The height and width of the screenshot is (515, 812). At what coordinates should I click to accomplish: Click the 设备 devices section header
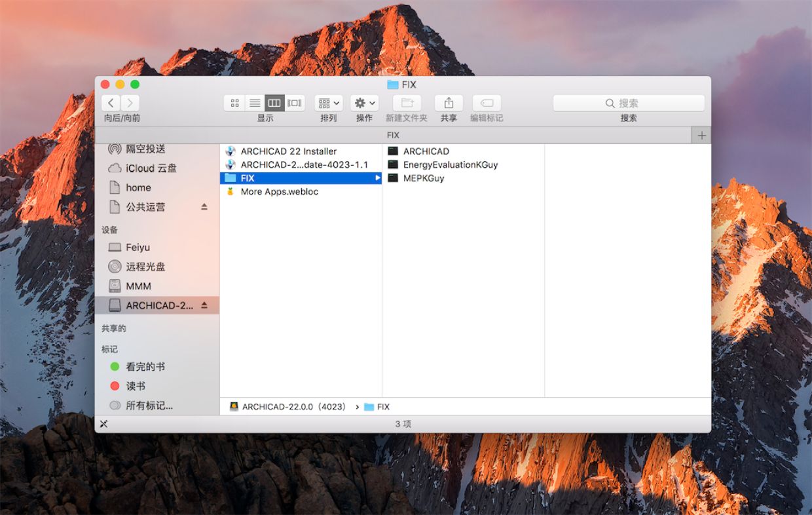click(x=110, y=230)
